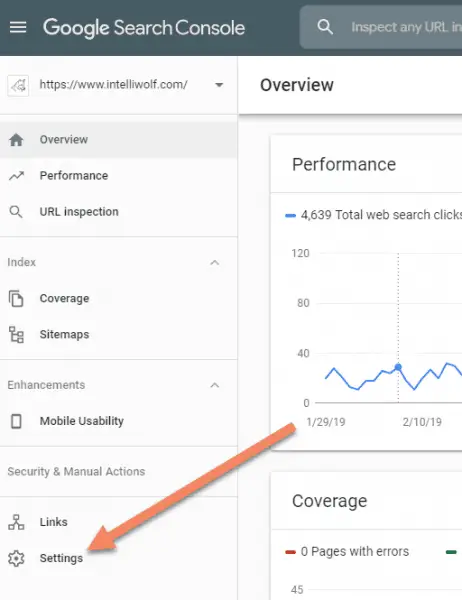This screenshot has height=600, width=462.
Task: Click the 1/29/19 date axis label
Action: point(326,422)
